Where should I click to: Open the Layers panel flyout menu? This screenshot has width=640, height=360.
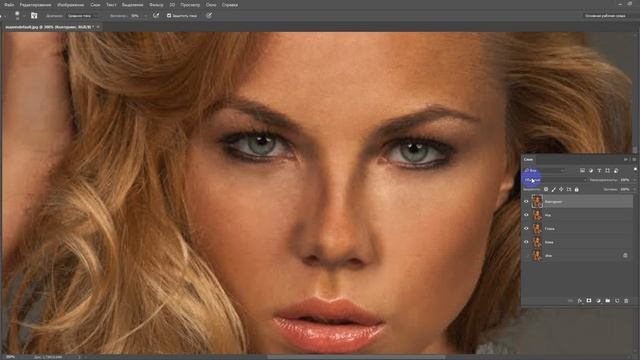[634, 159]
